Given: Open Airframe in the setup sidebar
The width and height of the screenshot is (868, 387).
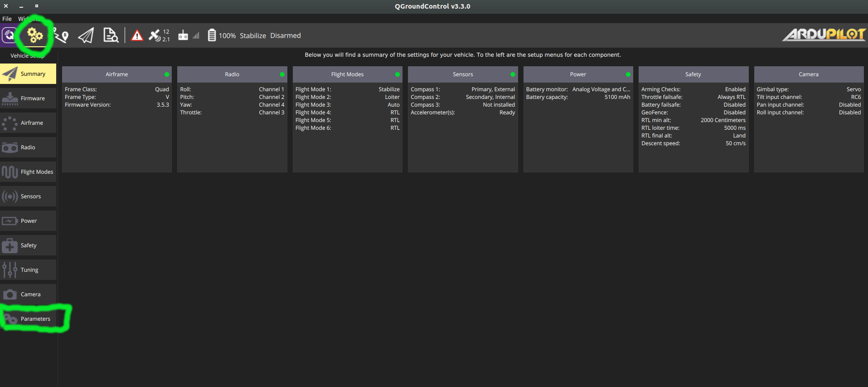Looking at the screenshot, I should [28, 123].
